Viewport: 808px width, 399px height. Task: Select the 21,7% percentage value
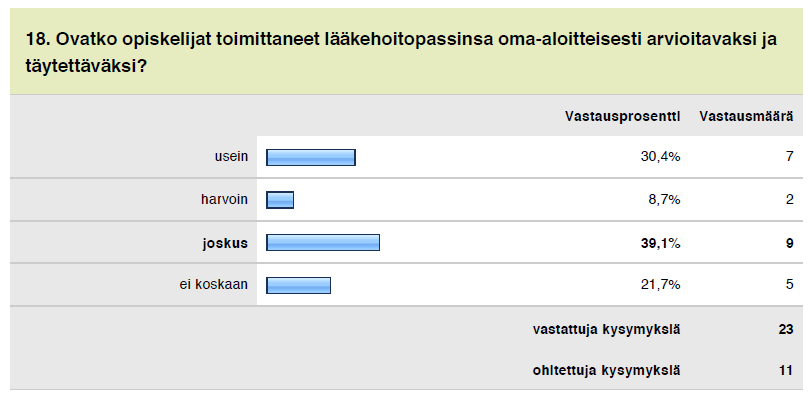click(661, 285)
